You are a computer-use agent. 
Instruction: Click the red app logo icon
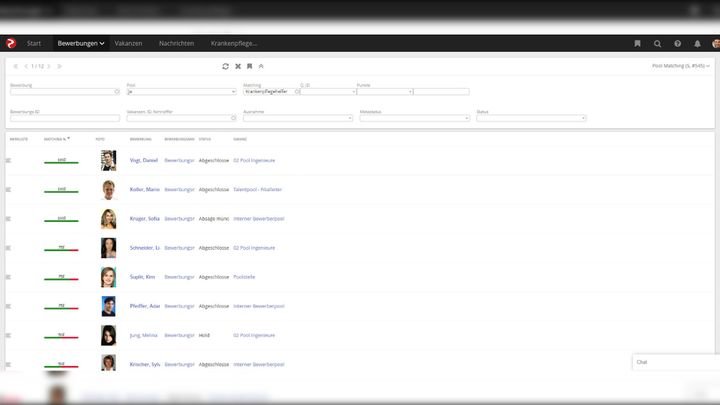(11, 43)
